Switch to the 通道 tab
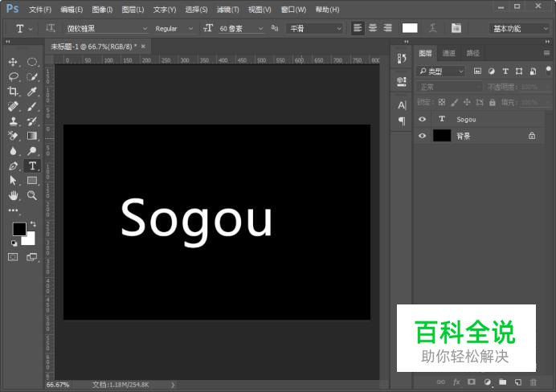Screen dimensions: 556x392 point(449,53)
